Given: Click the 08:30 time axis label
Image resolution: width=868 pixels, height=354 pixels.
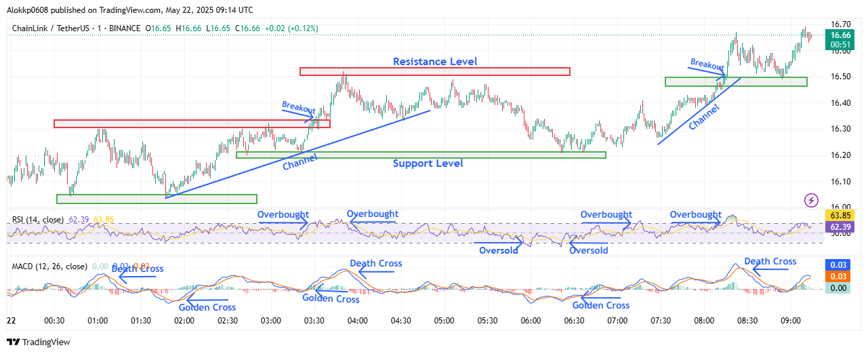Looking at the screenshot, I should [x=747, y=320].
